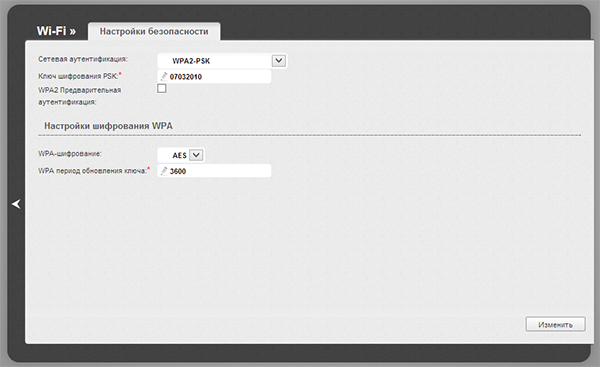Click the pencil icon beside the 3600 value

click(164, 171)
